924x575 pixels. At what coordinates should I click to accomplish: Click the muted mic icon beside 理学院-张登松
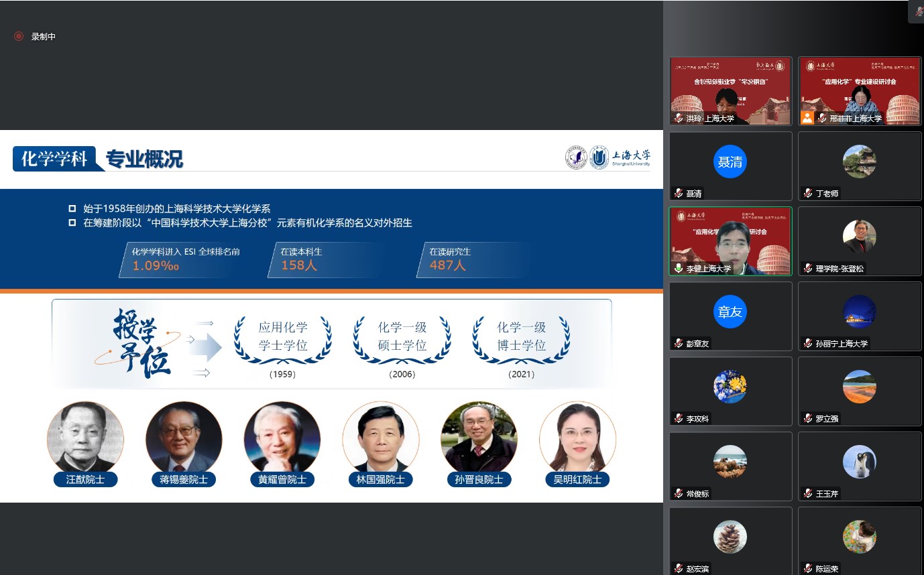click(808, 269)
